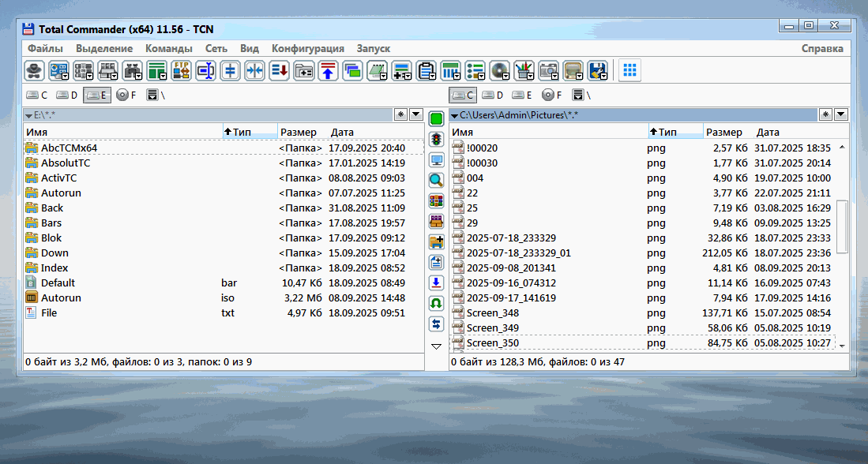
Task: Click the green U-turn arrow icon
Action: coord(436,303)
